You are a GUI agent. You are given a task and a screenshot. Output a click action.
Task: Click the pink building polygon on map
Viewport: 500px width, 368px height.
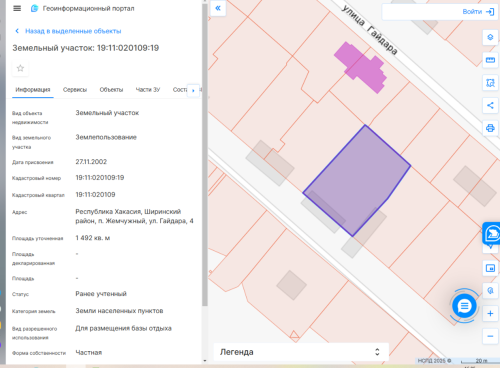pyautogui.click(x=362, y=68)
